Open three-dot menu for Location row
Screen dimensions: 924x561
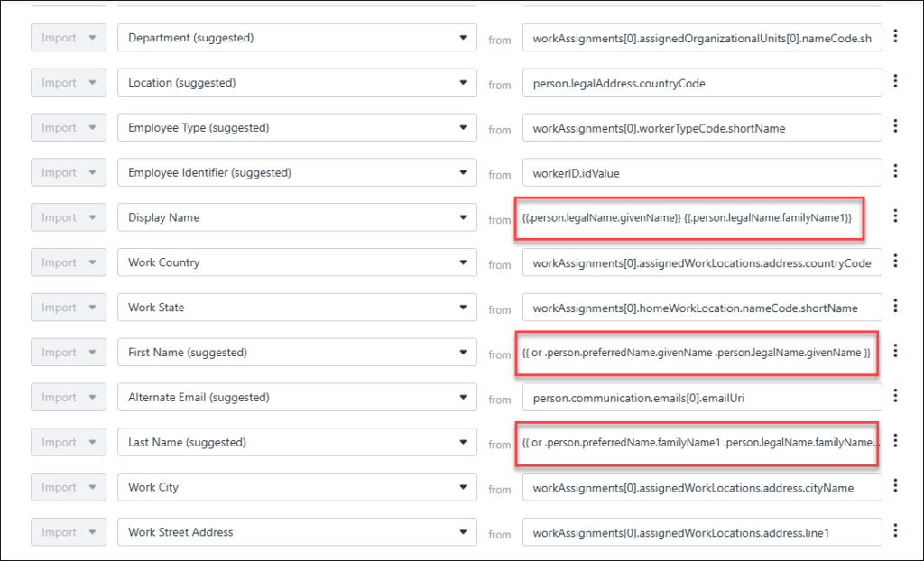point(895,81)
